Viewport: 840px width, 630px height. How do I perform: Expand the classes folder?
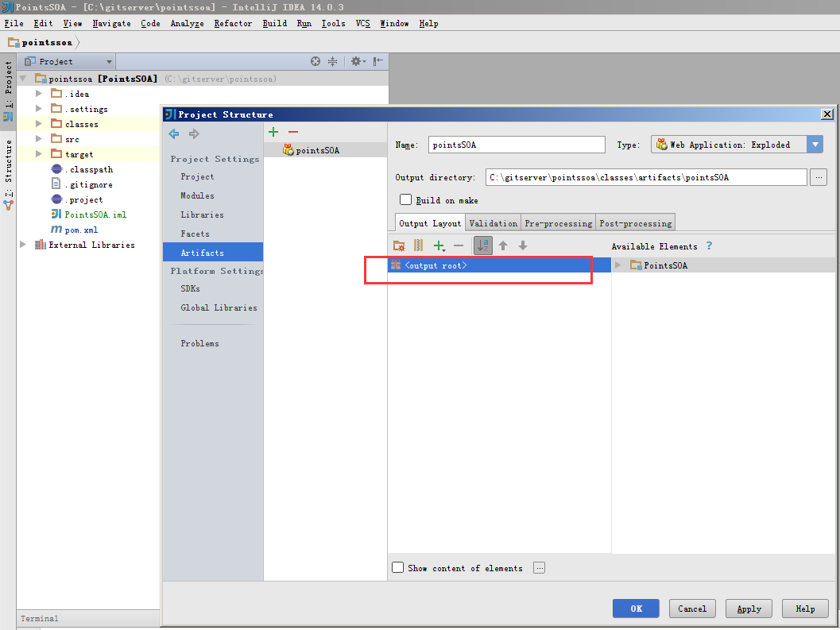click(39, 124)
